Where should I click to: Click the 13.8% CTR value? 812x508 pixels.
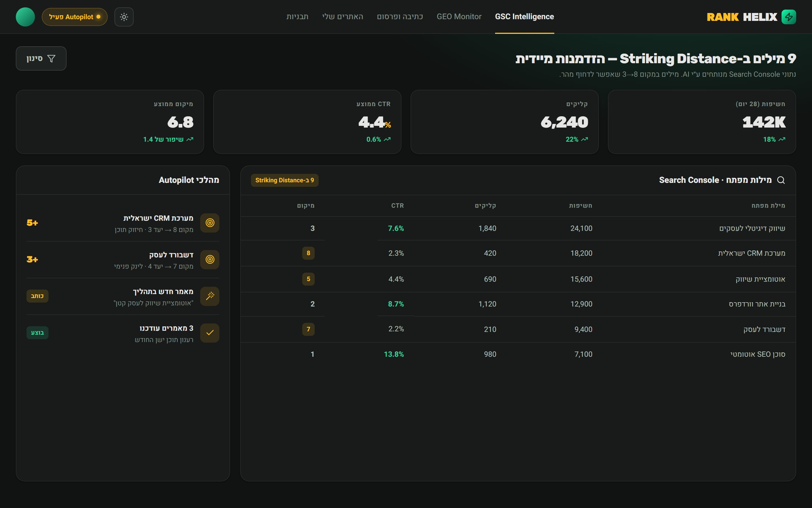click(x=394, y=354)
